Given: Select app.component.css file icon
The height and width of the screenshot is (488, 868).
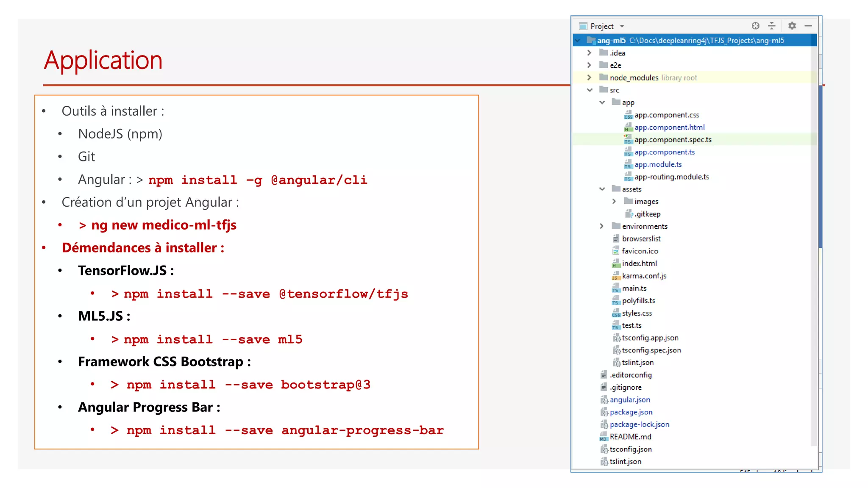Looking at the screenshot, I should pos(628,115).
